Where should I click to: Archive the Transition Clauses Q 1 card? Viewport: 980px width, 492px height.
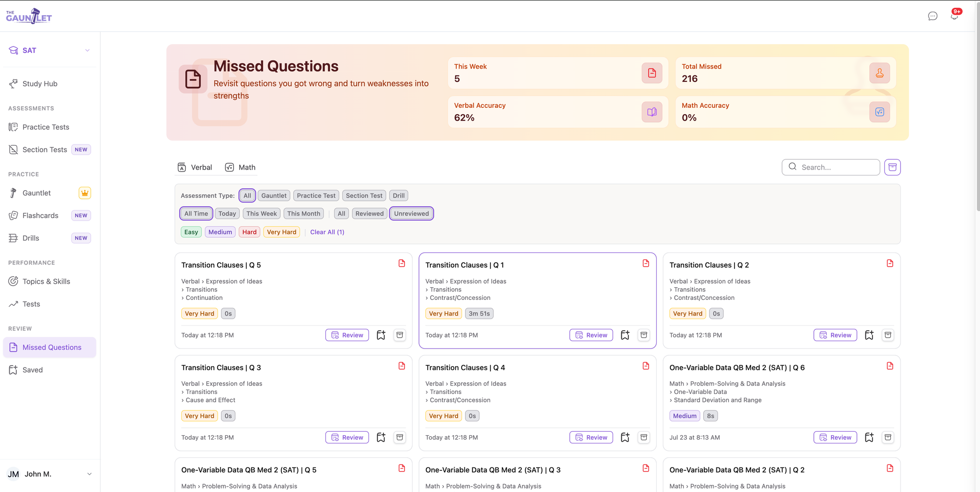[644, 335]
